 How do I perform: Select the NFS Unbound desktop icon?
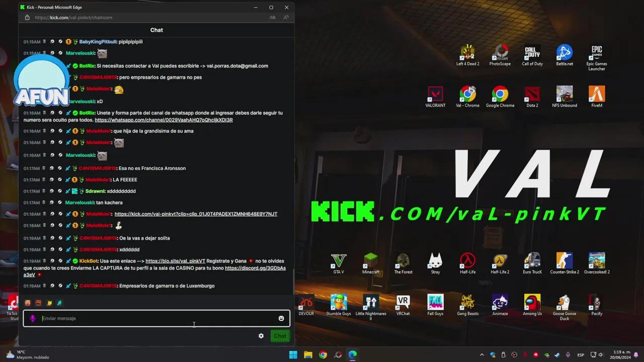[x=565, y=97]
